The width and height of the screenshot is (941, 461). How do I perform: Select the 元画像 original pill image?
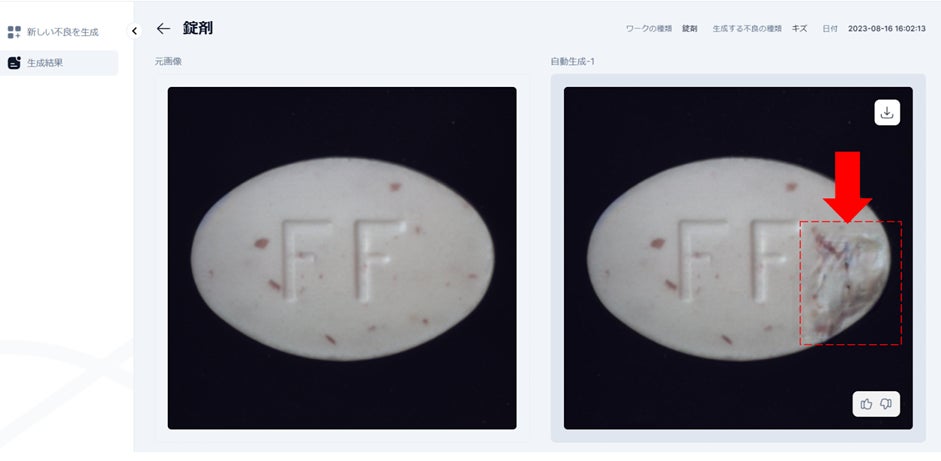click(x=342, y=258)
